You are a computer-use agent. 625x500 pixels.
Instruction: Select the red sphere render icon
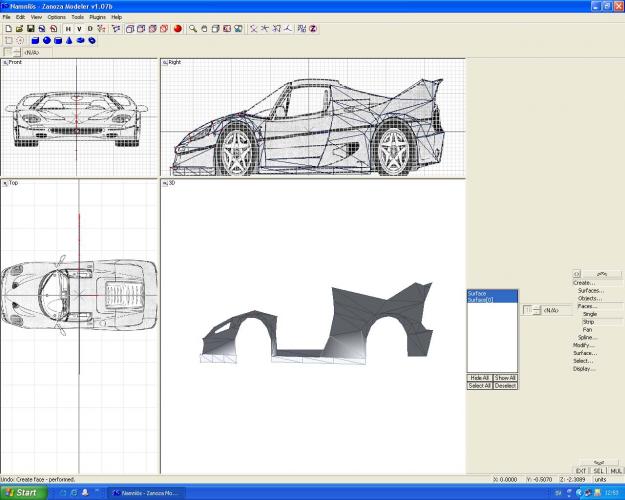178,29
